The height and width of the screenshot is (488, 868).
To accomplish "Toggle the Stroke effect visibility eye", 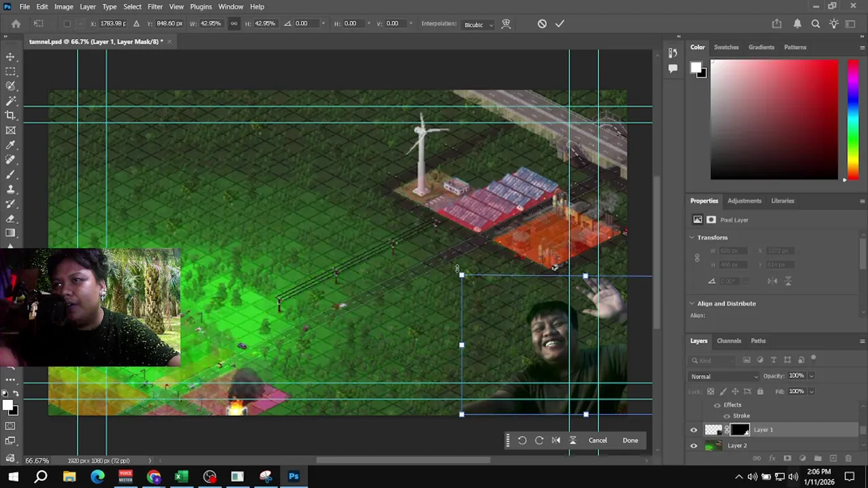I will pyautogui.click(x=727, y=416).
